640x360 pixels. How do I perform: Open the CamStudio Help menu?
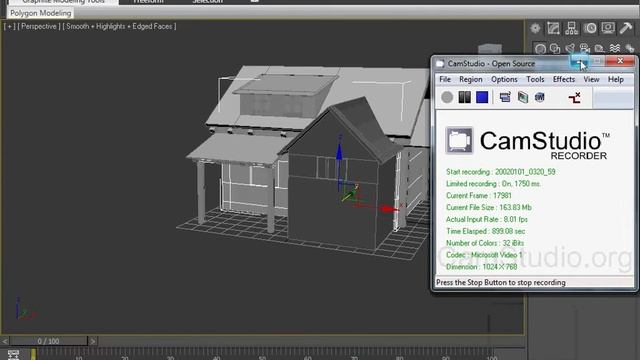point(616,79)
